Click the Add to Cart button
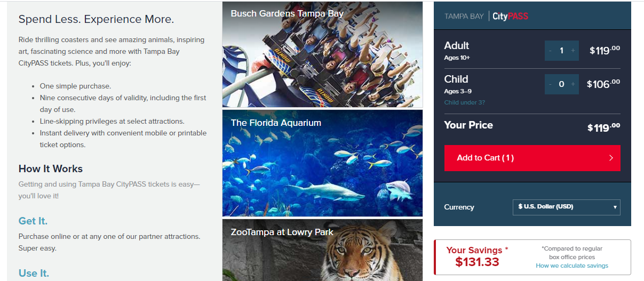Viewport: 644px width, 281px height. [x=532, y=158]
